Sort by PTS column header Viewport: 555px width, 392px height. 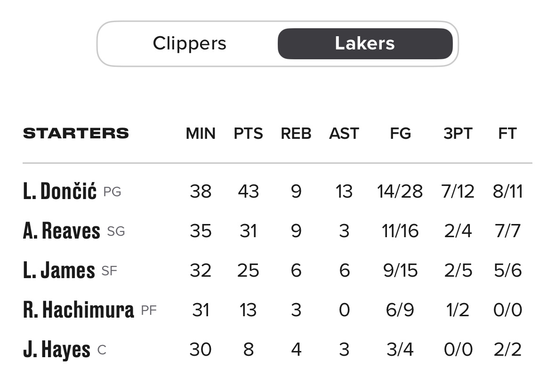[x=248, y=134]
